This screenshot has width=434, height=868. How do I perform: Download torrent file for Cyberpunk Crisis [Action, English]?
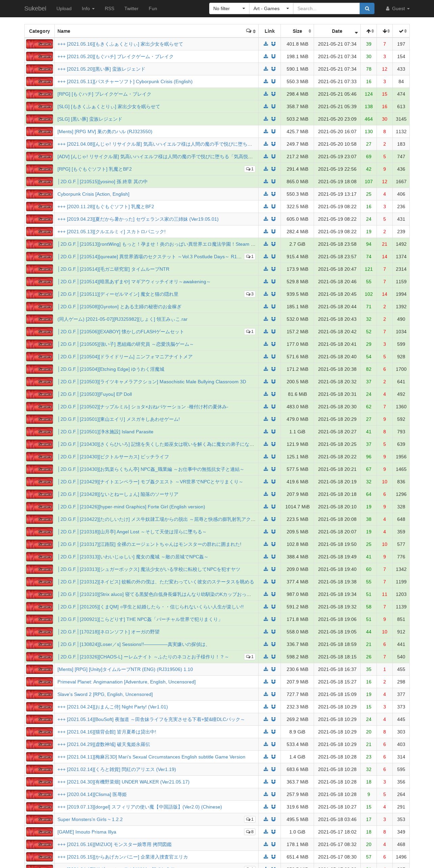click(266, 194)
